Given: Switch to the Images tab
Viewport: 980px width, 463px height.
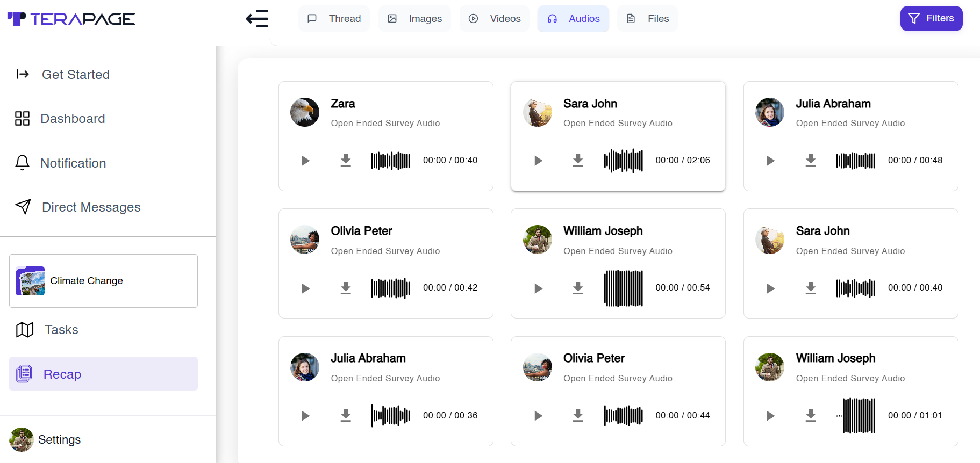Looking at the screenshot, I should pyautogui.click(x=414, y=19).
